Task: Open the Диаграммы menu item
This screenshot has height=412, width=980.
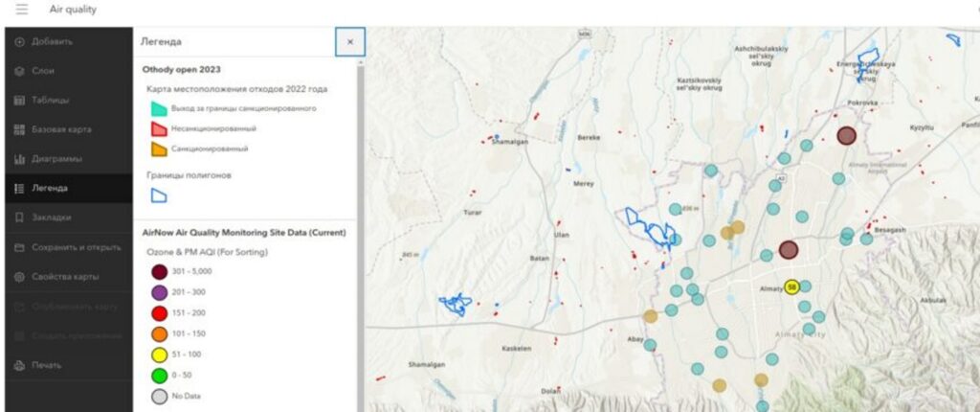Action: (69, 159)
